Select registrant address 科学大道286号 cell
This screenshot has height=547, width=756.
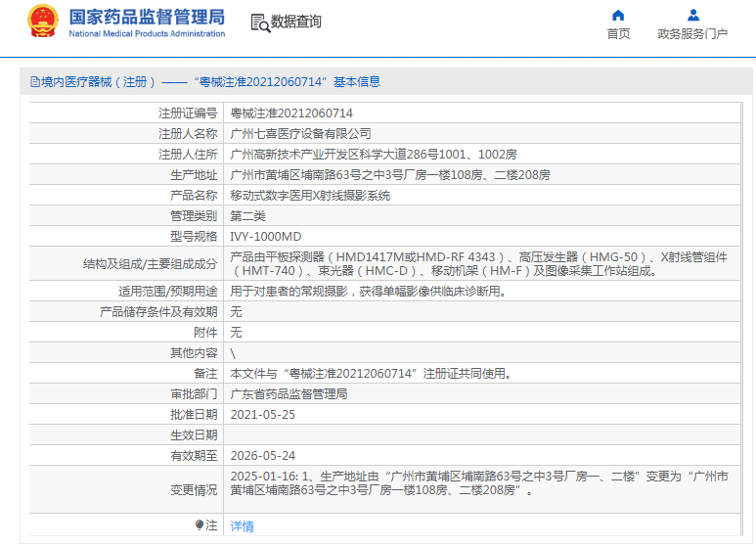click(x=374, y=155)
